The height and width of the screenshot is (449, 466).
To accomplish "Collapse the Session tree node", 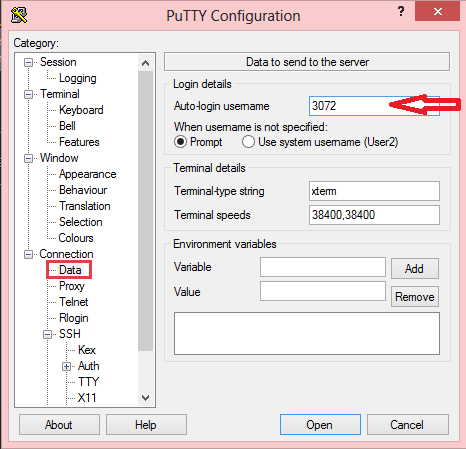I will [x=29, y=62].
